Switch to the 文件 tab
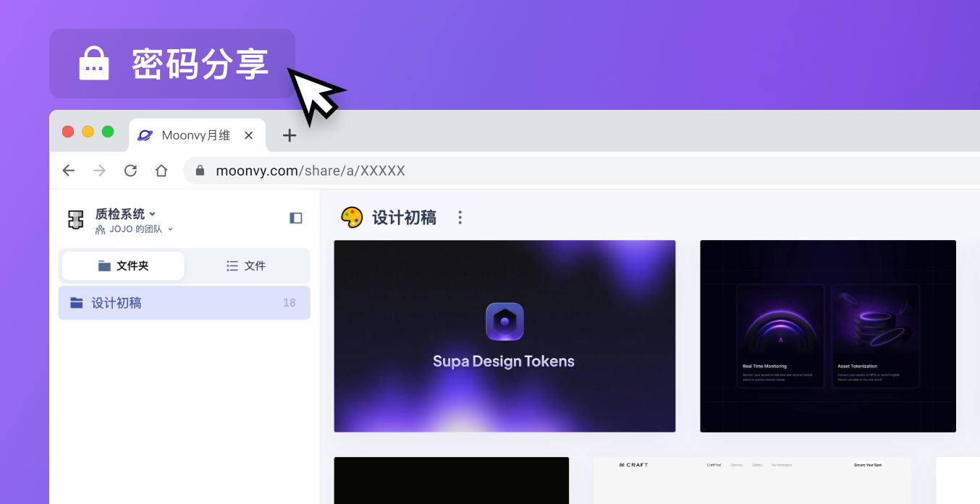The width and height of the screenshot is (980, 504). (246, 266)
